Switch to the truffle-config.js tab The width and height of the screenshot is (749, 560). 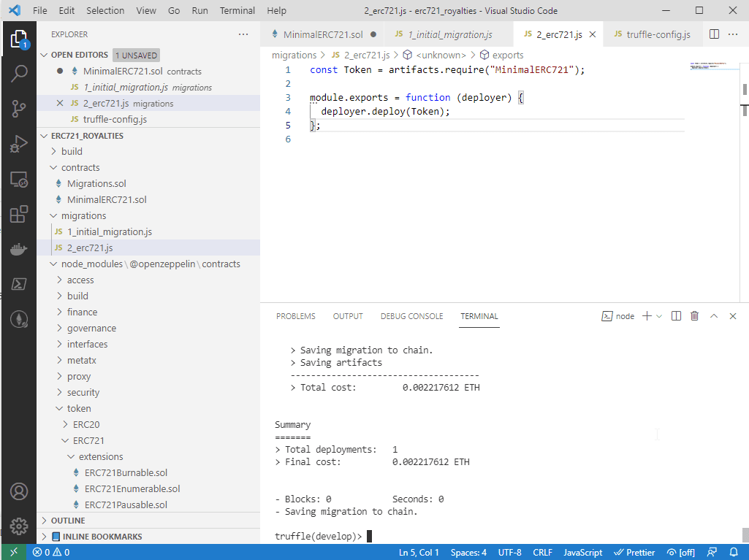coord(653,34)
